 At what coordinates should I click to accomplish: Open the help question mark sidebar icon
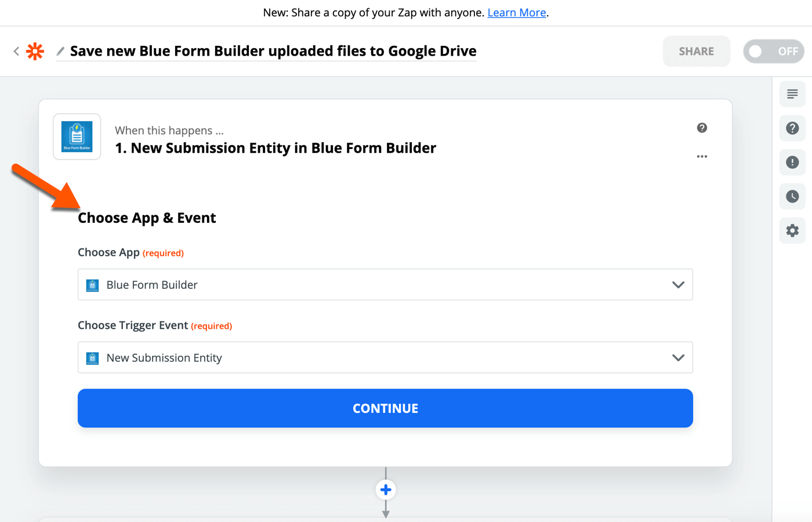pos(792,128)
